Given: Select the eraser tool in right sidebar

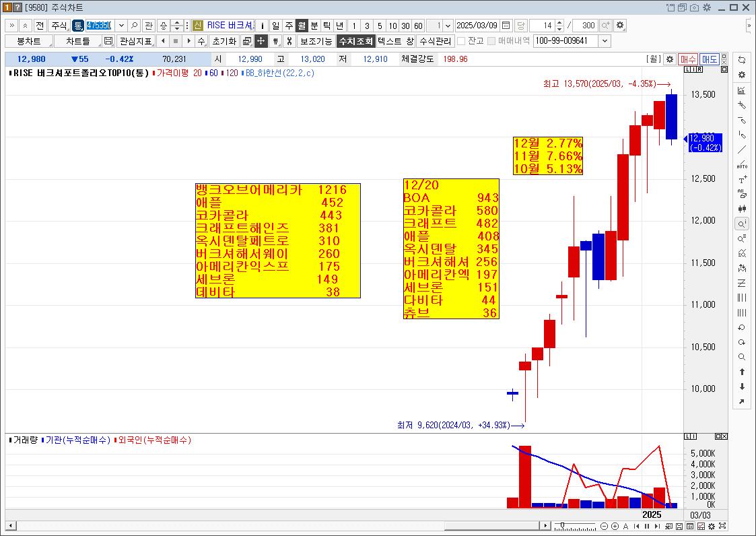Looking at the screenshot, I should point(742,194).
